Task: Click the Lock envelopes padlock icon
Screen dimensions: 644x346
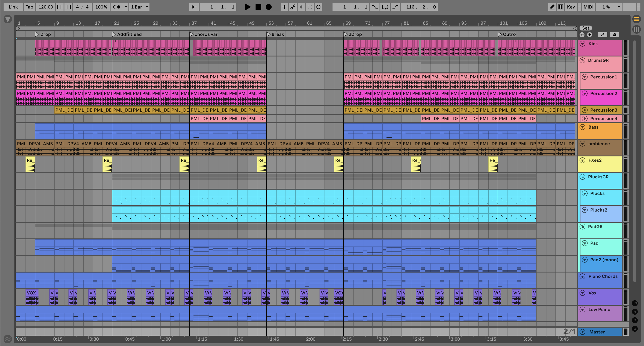Action: (614, 35)
